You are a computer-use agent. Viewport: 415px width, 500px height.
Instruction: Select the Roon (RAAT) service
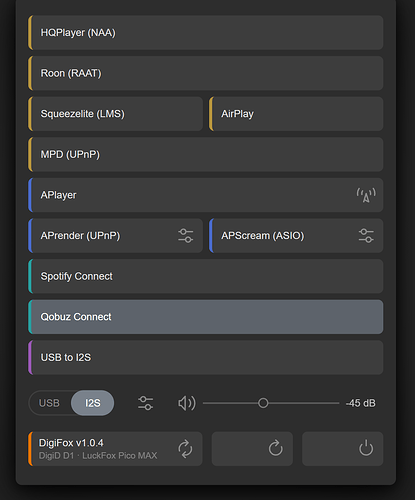click(206, 73)
